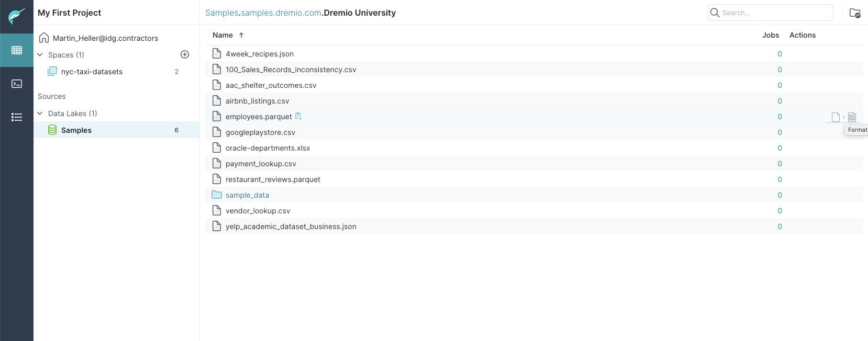
Task: Open jobs count for sample_data folder
Action: pos(780,195)
